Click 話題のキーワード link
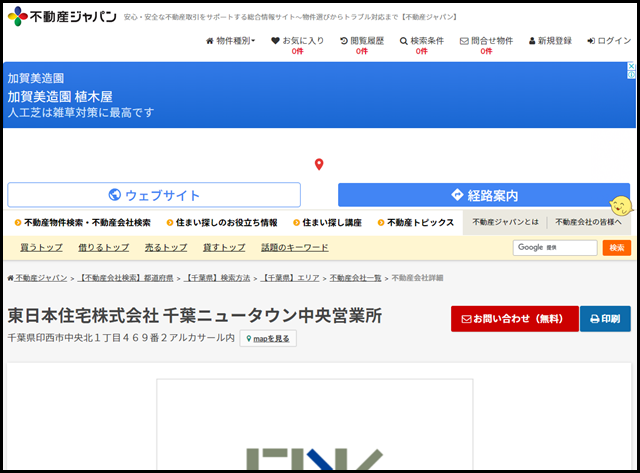 (295, 247)
